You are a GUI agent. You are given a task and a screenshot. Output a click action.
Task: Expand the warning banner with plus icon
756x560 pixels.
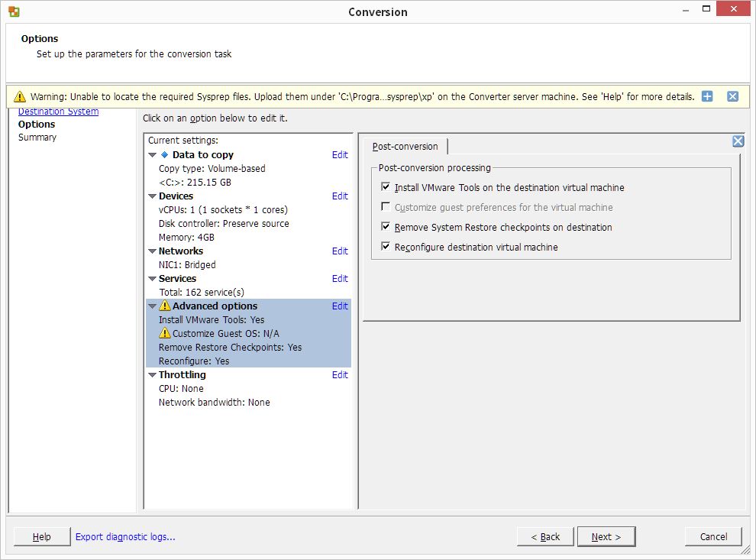coord(707,96)
